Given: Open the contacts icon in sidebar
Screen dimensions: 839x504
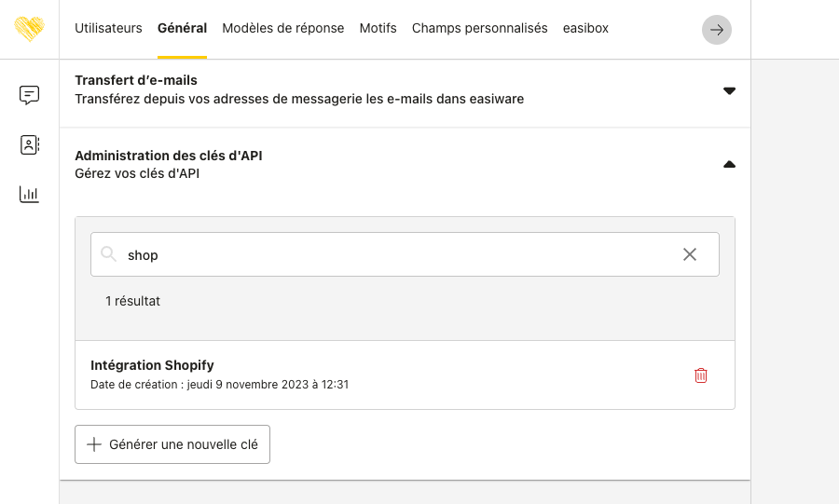Looking at the screenshot, I should pos(30,145).
